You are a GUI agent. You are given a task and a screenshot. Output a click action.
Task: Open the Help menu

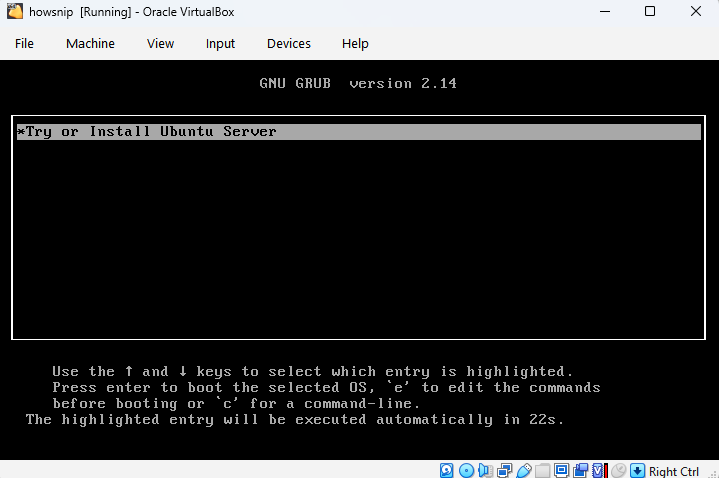point(355,44)
